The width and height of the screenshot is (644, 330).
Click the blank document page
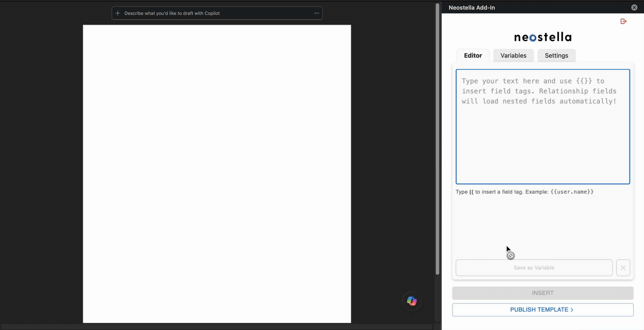pyautogui.click(x=217, y=174)
